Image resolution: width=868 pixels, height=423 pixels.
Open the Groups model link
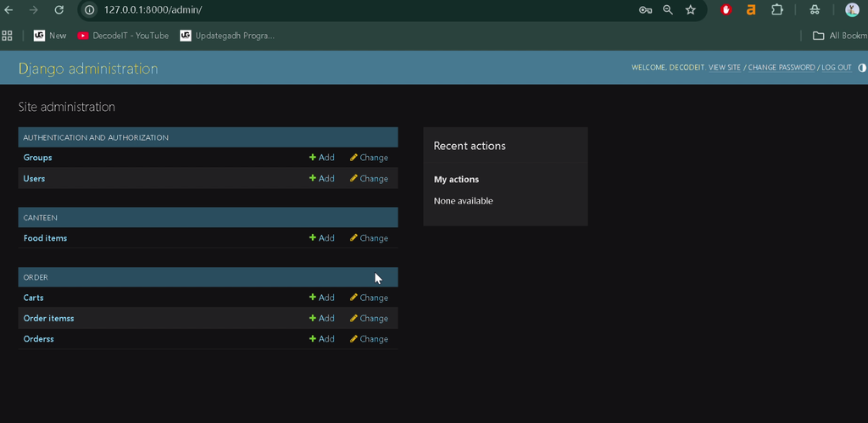point(37,157)
